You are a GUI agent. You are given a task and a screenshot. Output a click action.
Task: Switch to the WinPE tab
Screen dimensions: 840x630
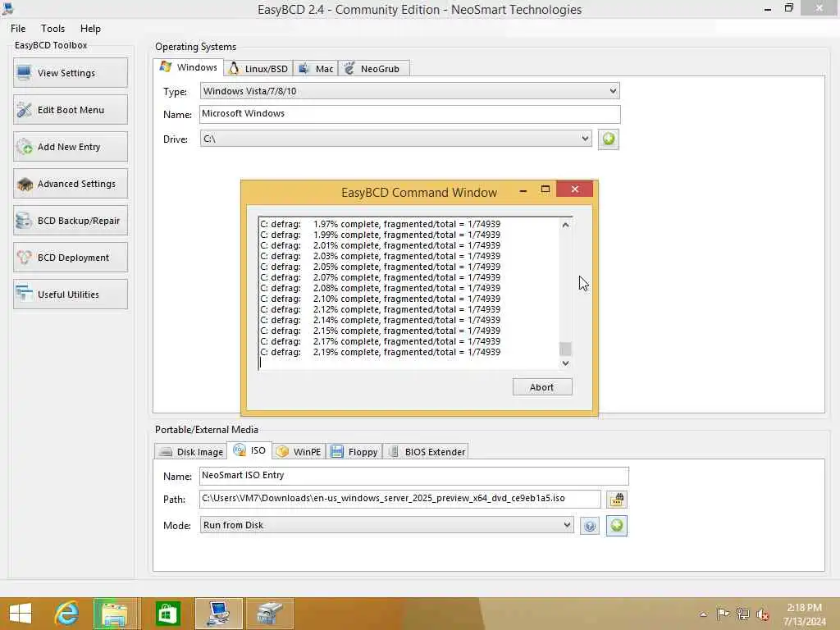[x=299, y=452]
